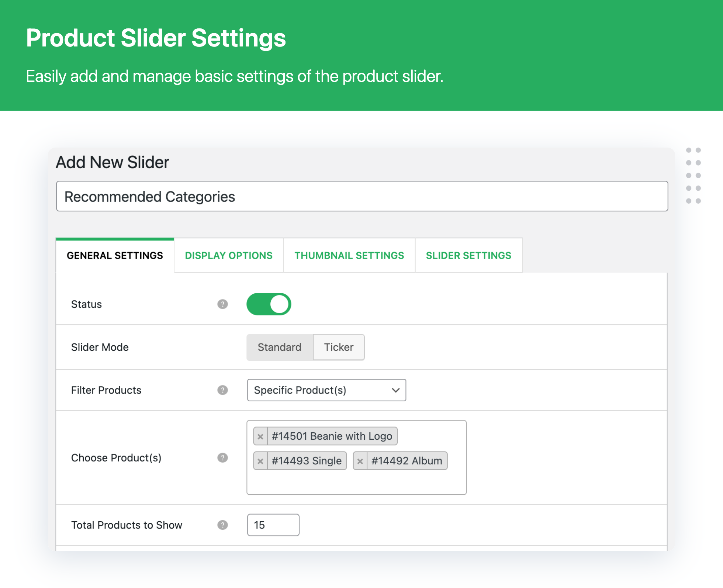The width and height of the screenshot is (723, 588).
Task: Select the #14493 Single label
Action: (x=307, y=461)
